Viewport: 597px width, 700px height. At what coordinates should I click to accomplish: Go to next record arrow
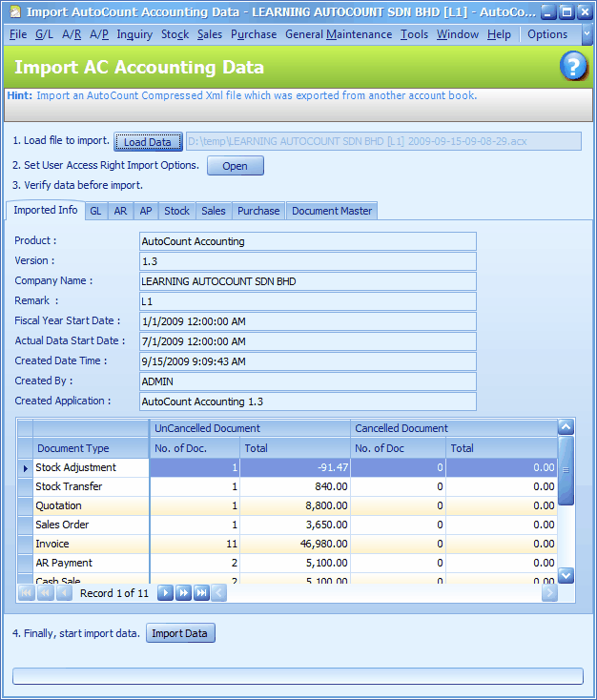tap(165, 593)
